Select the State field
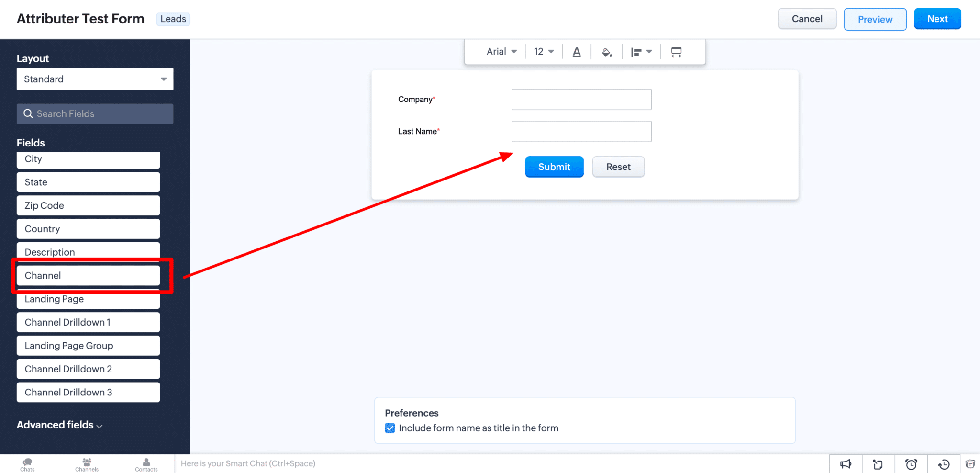The width and height of the screenshot is (980, 473). click(x=89, y=182)
